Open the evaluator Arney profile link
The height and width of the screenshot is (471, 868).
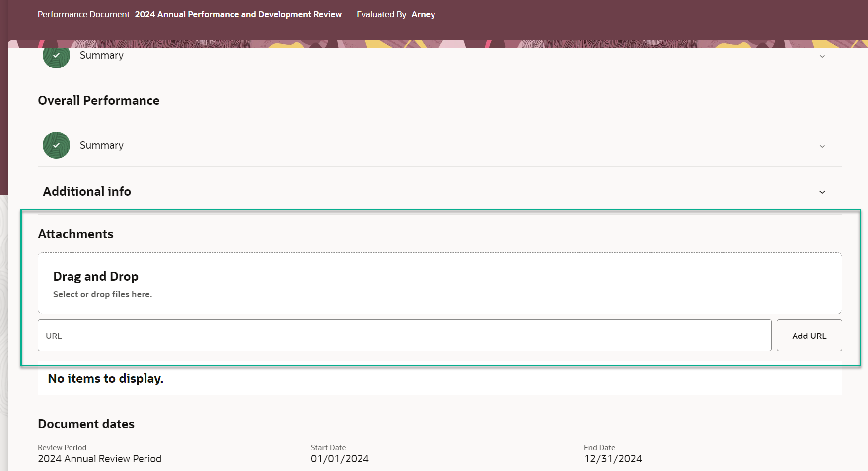[423, 14]
